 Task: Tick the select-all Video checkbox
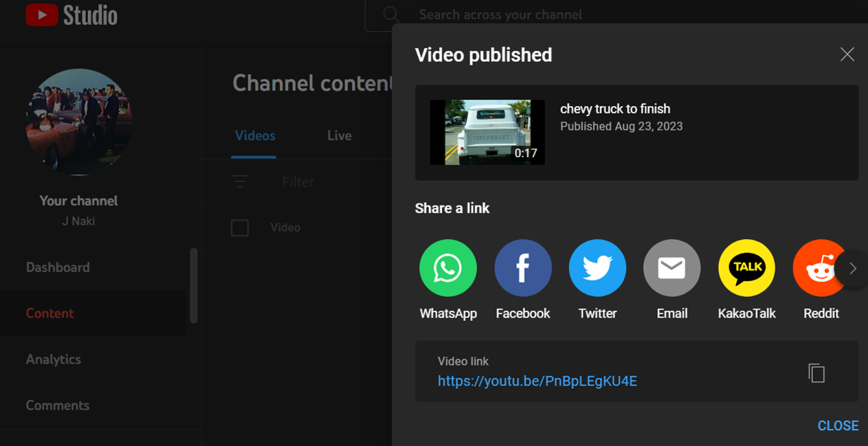pyautogui.click(x=240, y=228)
